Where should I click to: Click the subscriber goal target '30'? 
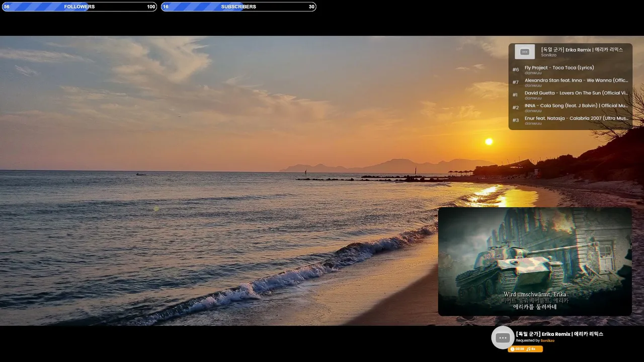(311, 7)
